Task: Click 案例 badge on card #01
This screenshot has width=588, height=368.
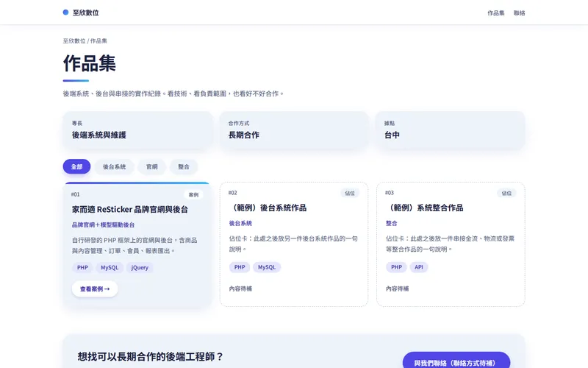Action: (x=193, y=195)
